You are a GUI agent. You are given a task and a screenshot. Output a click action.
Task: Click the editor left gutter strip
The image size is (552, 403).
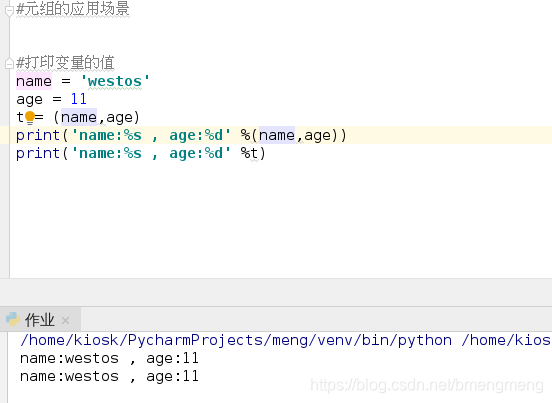pyautogui.click(x=5, y=139)
